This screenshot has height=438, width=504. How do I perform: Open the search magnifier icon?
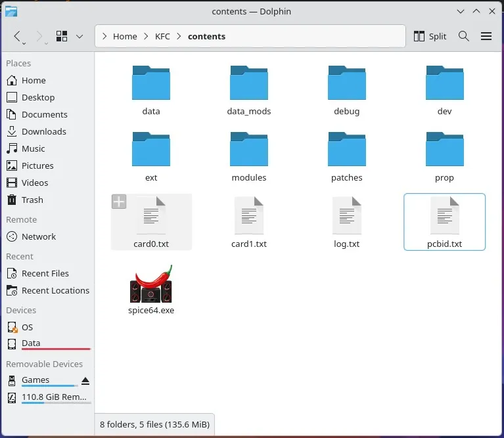pos(464,37)
